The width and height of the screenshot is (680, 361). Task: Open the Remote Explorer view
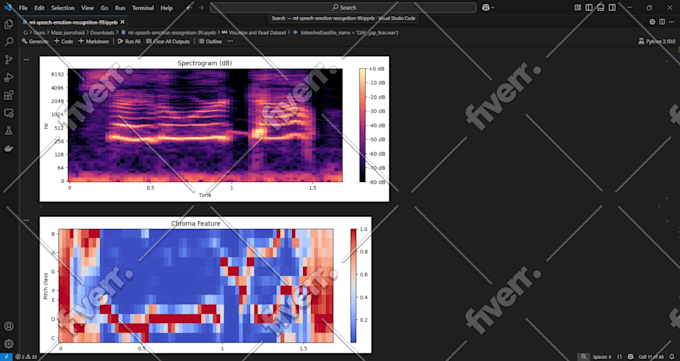9,113
